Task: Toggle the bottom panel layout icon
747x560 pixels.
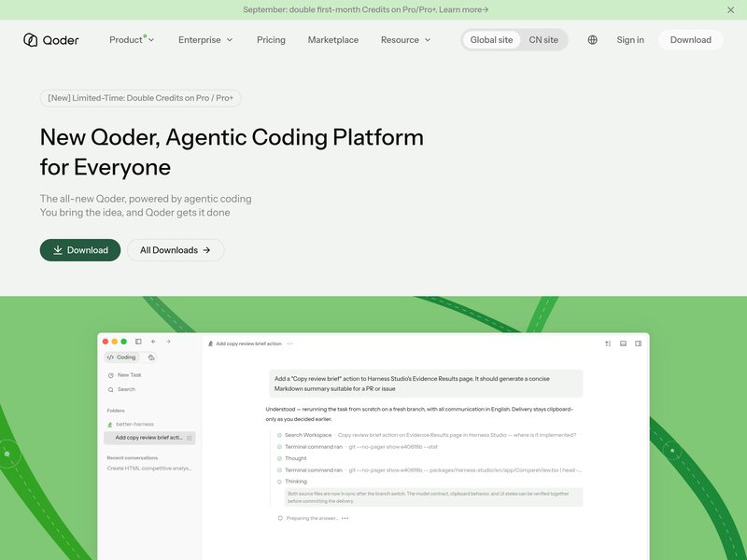Action: [x=623, y=343]
